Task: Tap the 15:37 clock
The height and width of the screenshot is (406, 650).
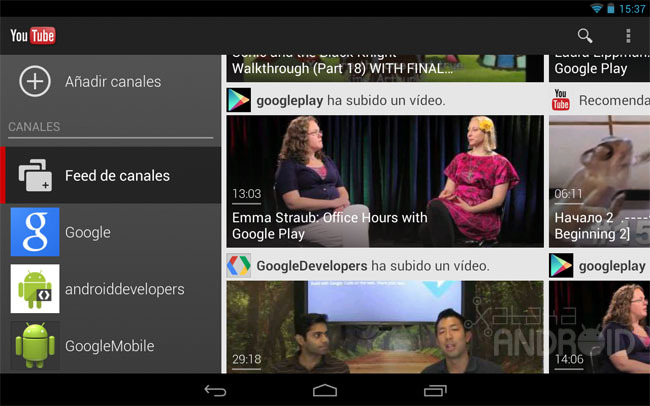Action: 632,9
